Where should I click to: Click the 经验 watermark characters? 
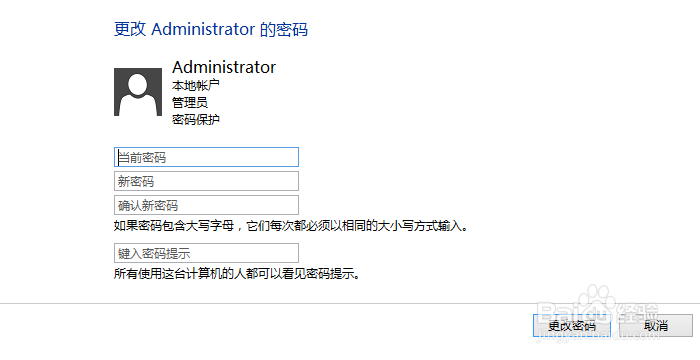(638, 312)
